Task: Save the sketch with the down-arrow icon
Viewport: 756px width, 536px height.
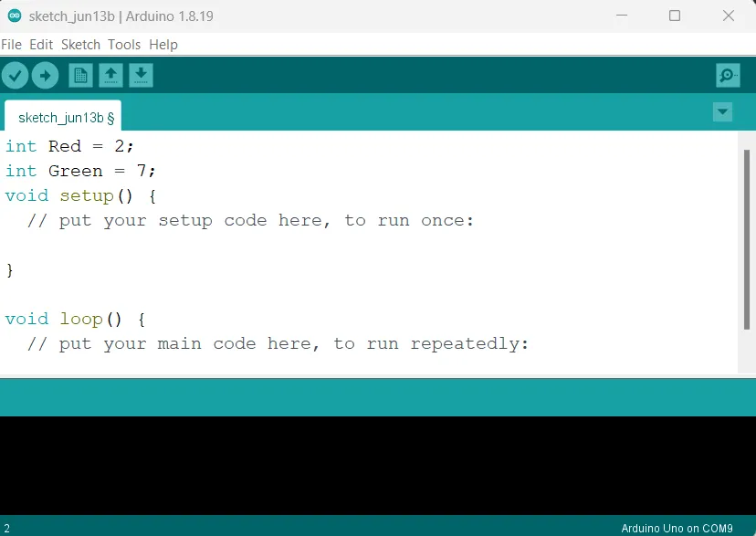Action: [x=141, y=76]
